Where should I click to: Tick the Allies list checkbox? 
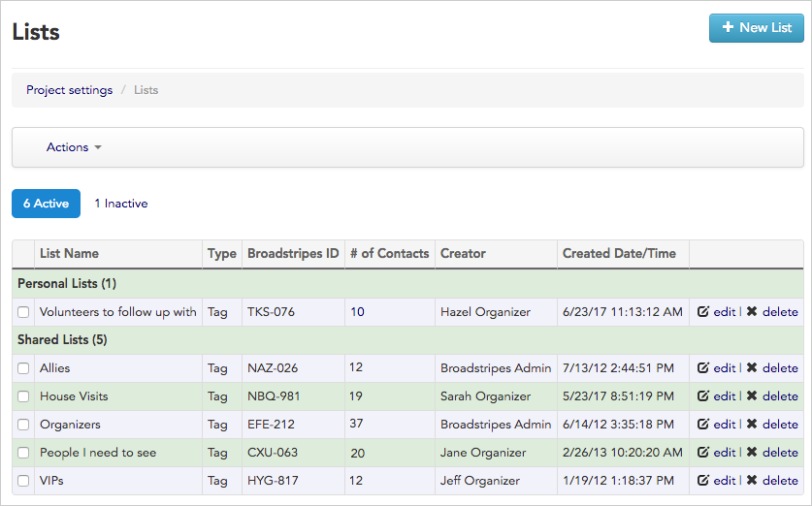click(x=23, y=368)
